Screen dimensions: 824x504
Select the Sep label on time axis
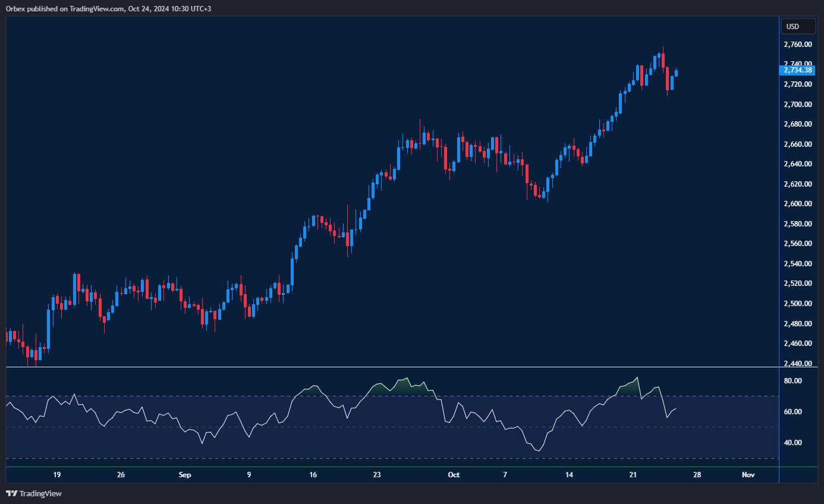[x=185, y=475]
